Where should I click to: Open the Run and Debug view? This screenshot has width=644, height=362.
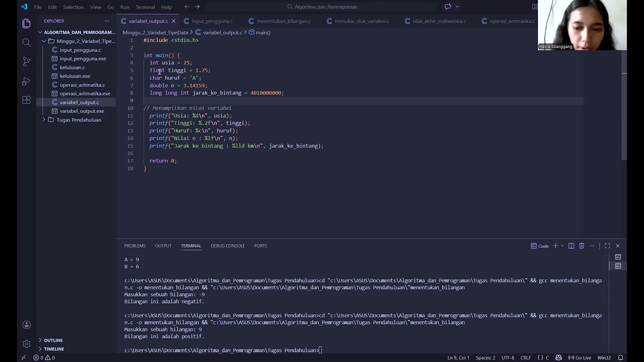pyautogui.click(x=27, y=81)
